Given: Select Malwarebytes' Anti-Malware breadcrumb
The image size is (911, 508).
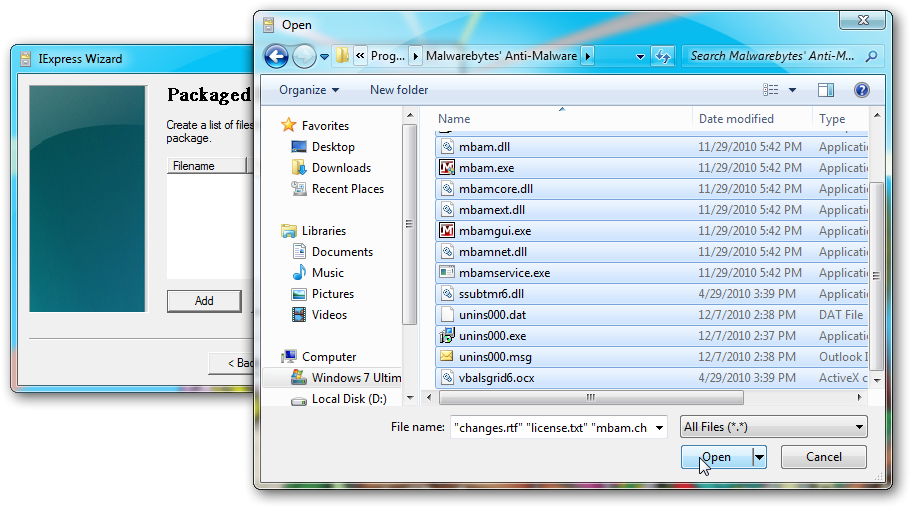Looking at the screenshot, I should click(501, 56).
